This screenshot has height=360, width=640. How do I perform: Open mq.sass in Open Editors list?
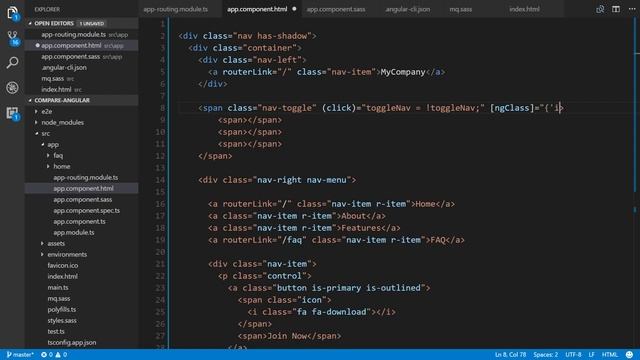[x=82, y=78]
